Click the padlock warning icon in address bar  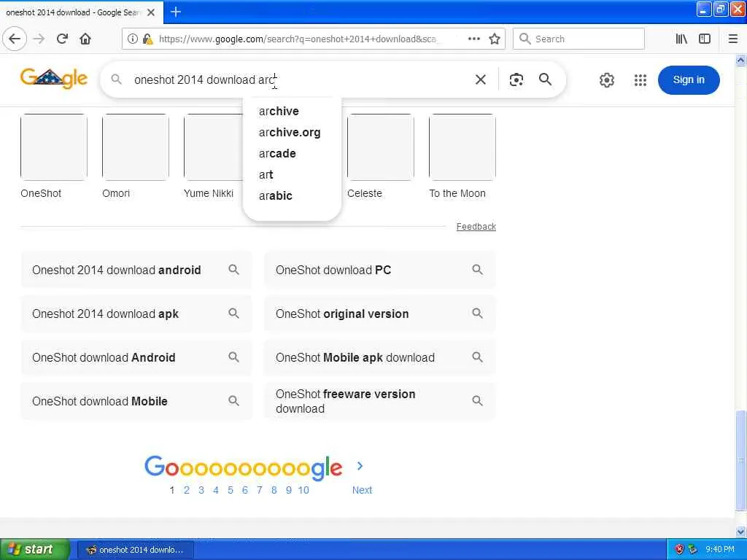[x=147, y=39]
